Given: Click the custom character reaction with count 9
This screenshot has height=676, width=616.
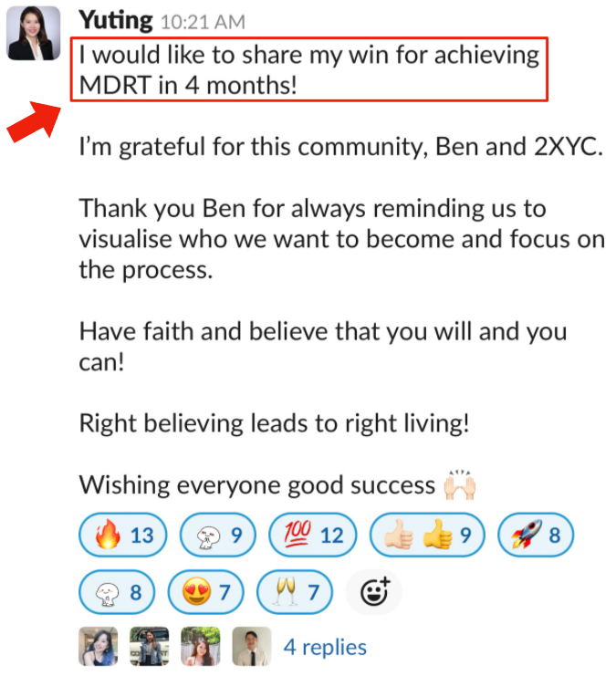Looking at the screenshot, I should (218, 535).
